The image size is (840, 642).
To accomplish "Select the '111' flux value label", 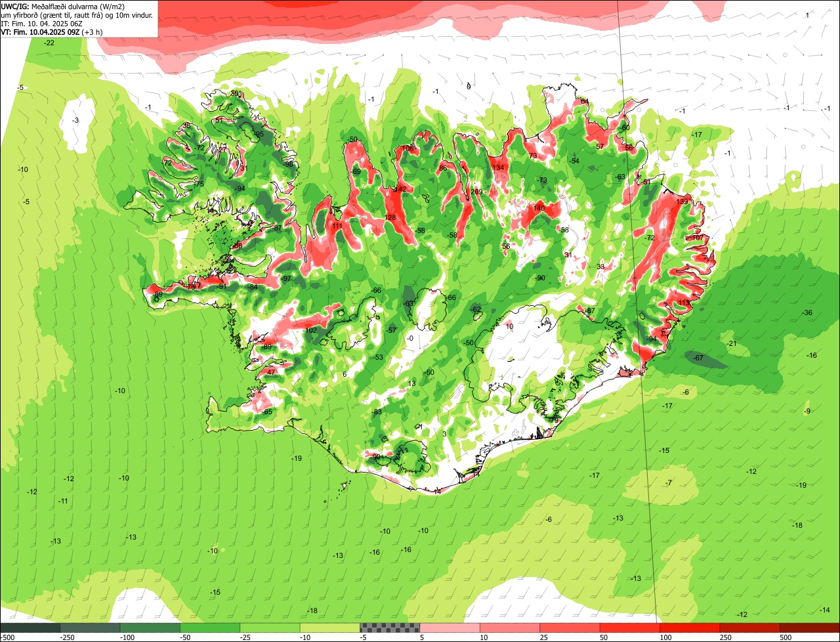I will (x=337, y=226).
